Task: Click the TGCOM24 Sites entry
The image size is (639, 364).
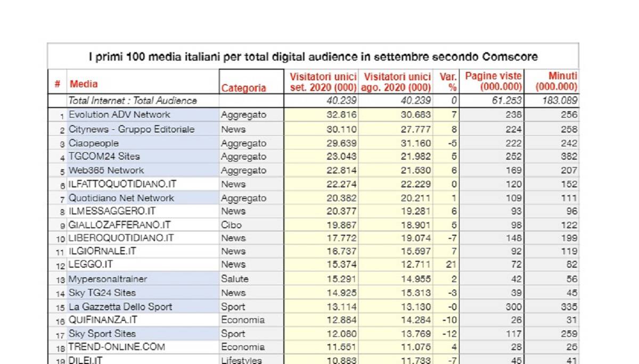Action: click(x=104, y=156)
